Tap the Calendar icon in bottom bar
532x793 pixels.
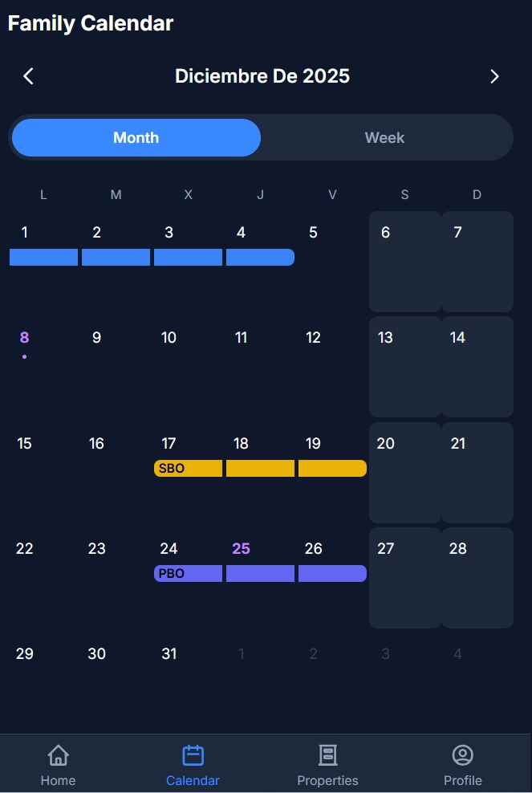click(x=193, y=755)
